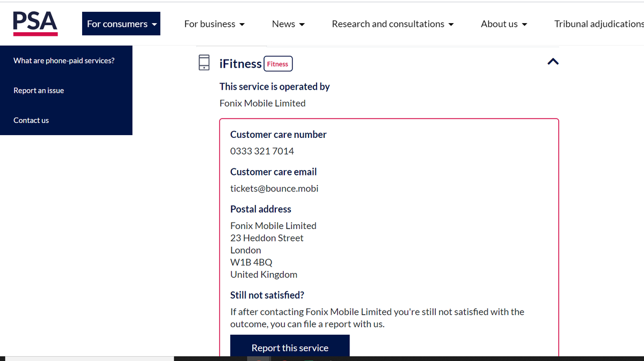Select Report an issue in sidebar
This screenshot has width=644, height=361.
tap(39, 91)
